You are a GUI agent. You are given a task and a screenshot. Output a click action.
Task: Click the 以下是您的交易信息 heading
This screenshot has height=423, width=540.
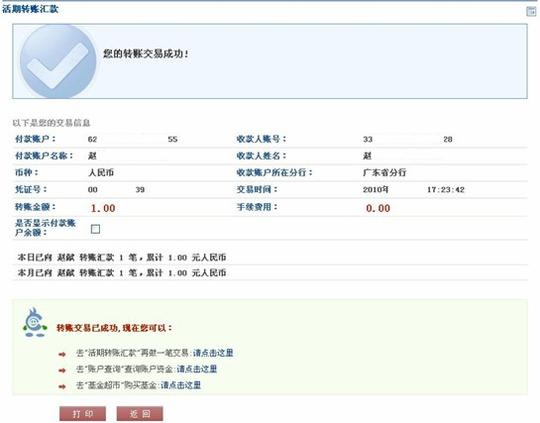point(51,123)
